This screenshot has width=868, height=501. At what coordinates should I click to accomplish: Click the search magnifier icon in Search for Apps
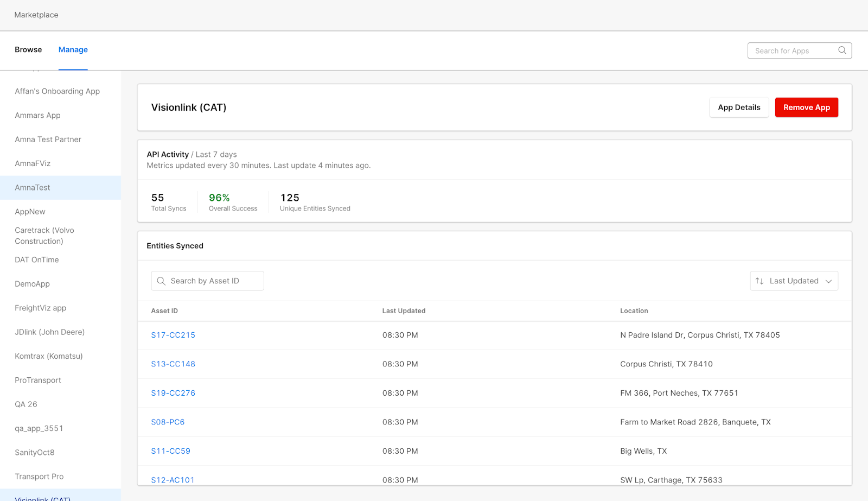click(842, 50)
